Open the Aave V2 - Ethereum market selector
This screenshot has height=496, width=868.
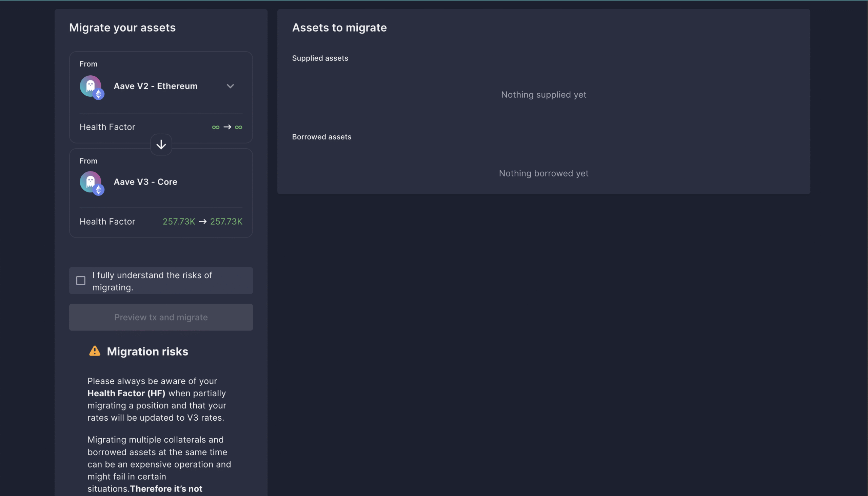[x=156, y=86]
